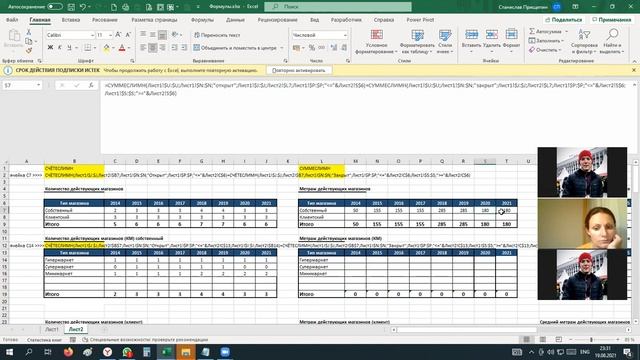
Task: Increase font size with larger A icon
Action: coord(118,35)
